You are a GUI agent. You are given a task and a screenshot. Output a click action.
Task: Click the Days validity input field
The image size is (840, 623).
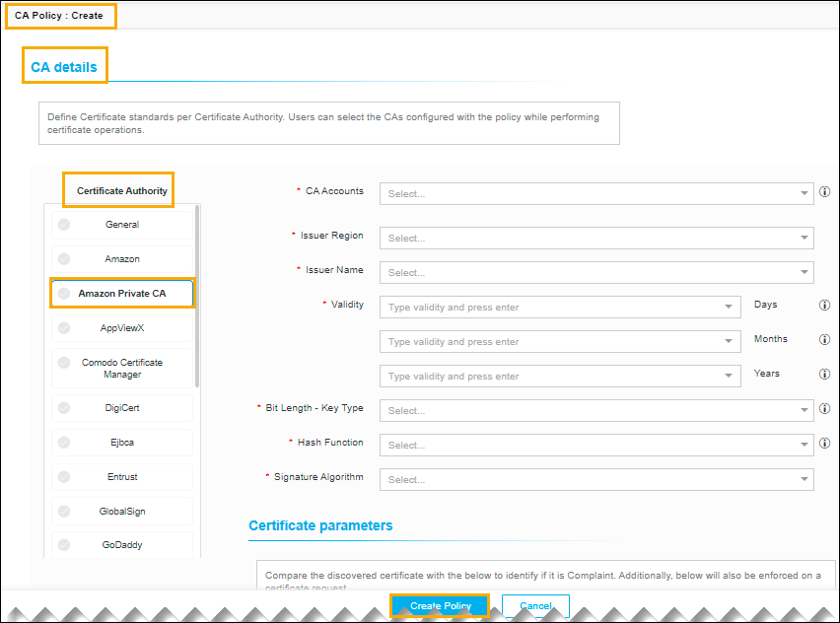coord(560,307)
